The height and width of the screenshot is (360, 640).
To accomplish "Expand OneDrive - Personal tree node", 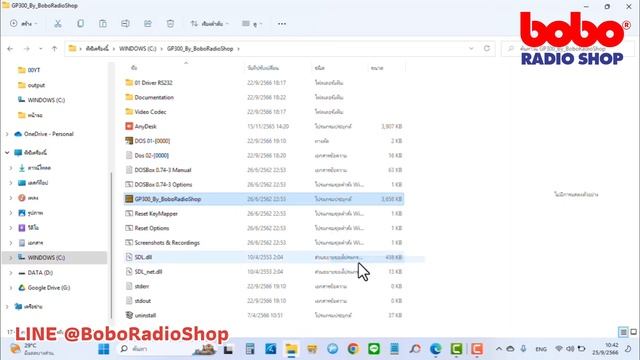I will click(7, 134).
